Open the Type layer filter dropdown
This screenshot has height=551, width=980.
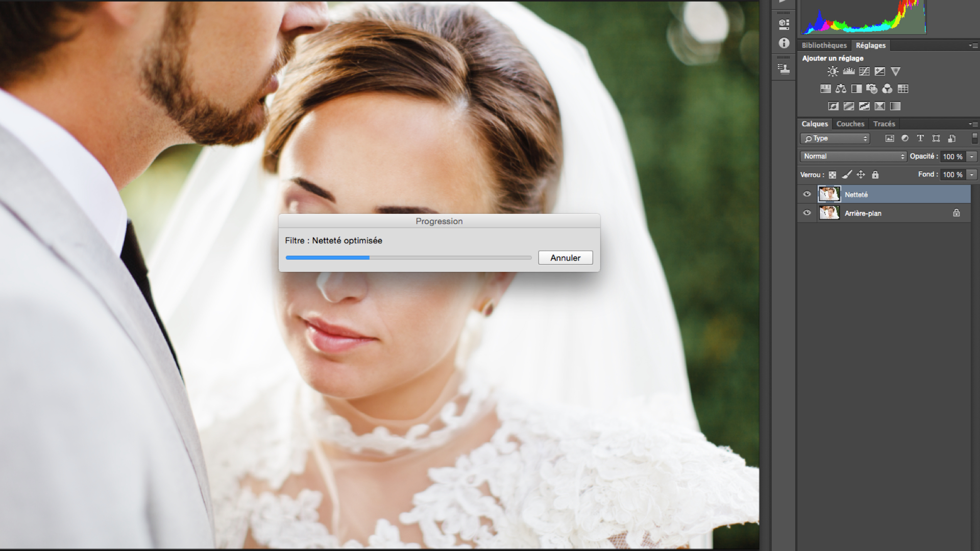tap(835, 139)
